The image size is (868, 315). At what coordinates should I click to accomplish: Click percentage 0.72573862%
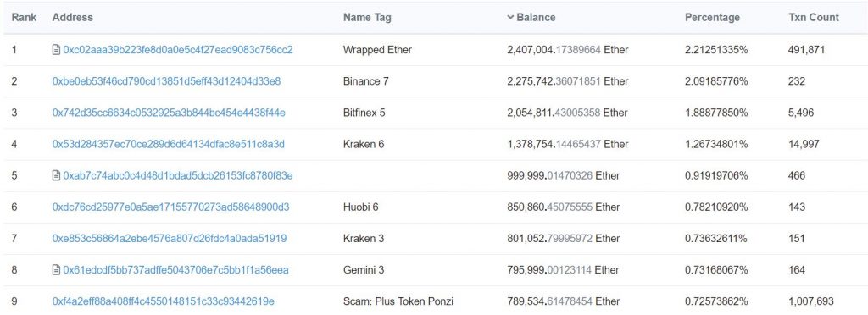click(x=717, y=301)
